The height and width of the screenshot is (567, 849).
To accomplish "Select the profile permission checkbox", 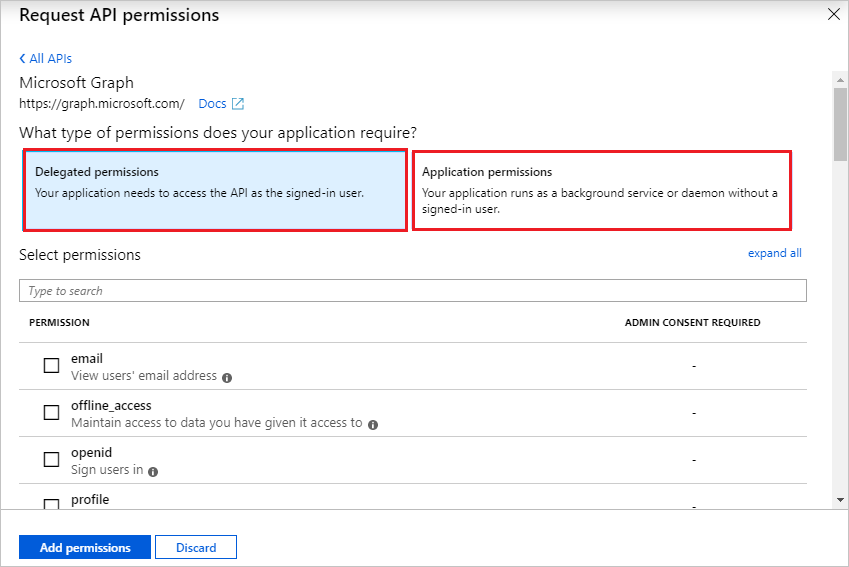I will [x=51, y=503].
